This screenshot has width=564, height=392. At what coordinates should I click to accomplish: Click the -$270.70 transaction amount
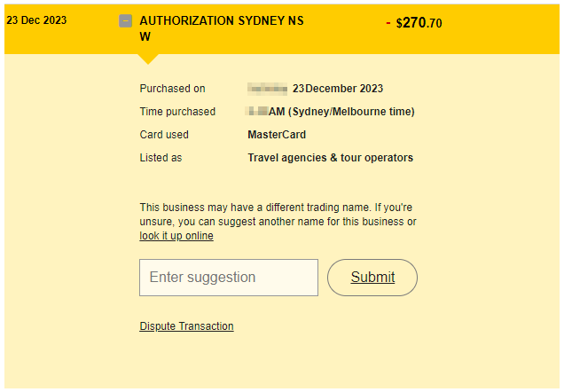[414, 23]
